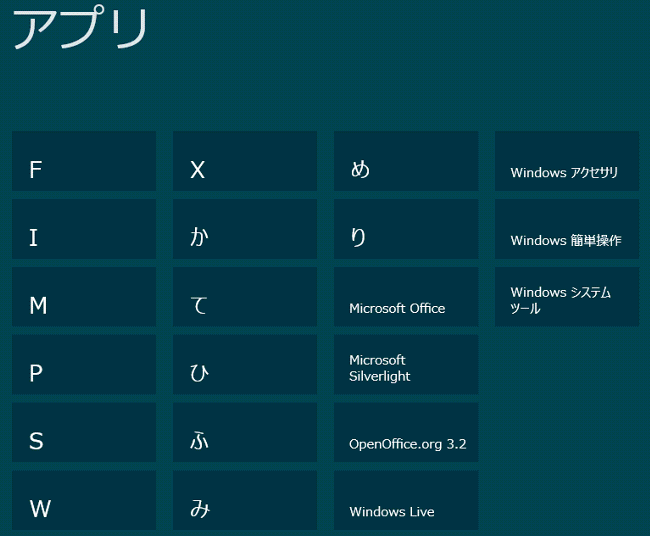This screenshot has width=650, height=536.
Task: Go to the P letter tile
Action: 84,365
